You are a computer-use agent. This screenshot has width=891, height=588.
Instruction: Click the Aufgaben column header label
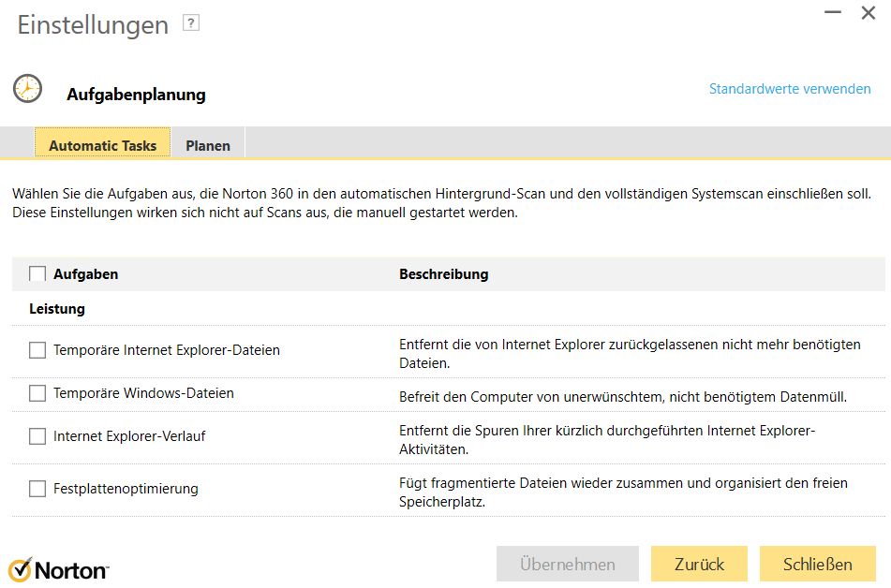tap(86, 274)
